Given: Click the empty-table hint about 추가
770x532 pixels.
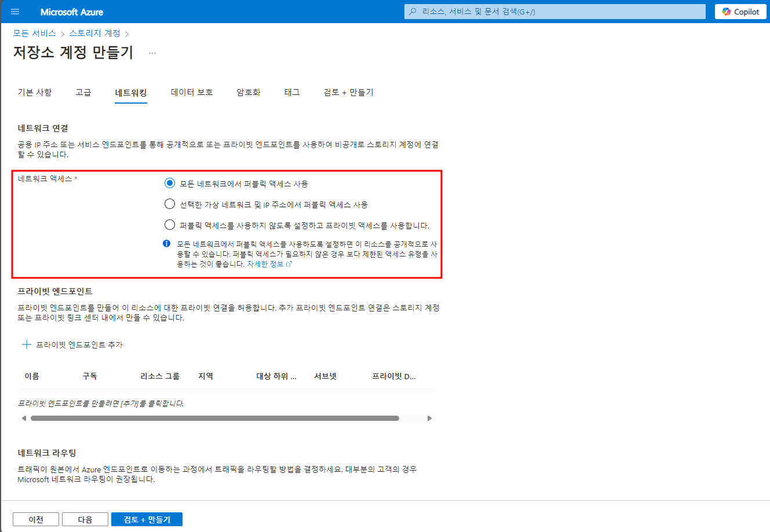Looking at the screenshot, I should click(100, 403).
